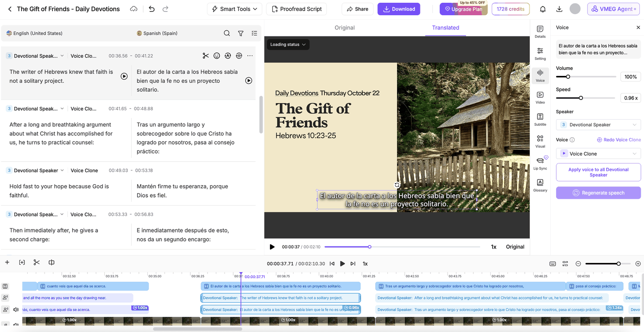The image size is (644, 332).
Task: Open the Speaker dropdown in Voice panel
Action: pyautogui.click(x=598, y=125)
